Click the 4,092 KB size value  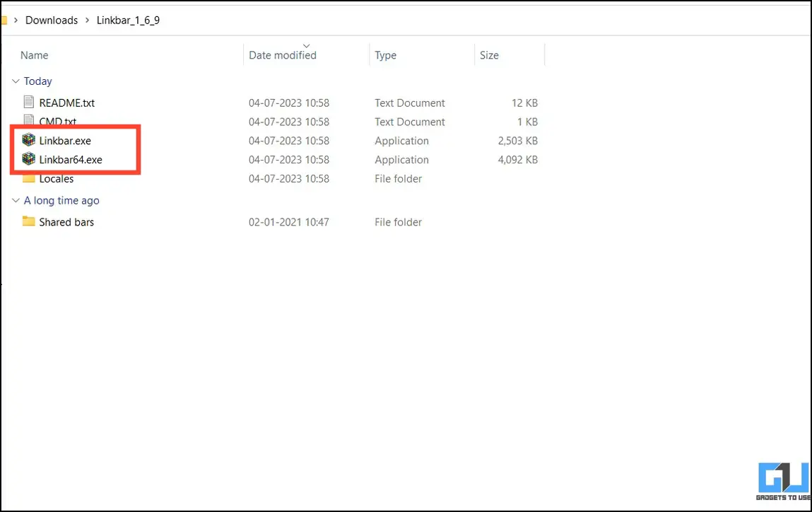(517, 160)
